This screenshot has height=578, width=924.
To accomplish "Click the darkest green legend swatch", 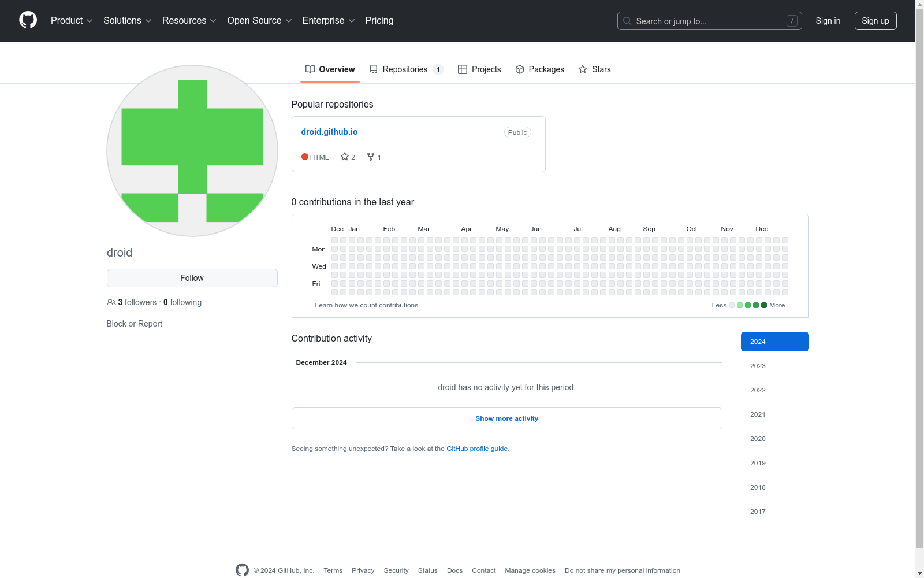I will [764, 305].
